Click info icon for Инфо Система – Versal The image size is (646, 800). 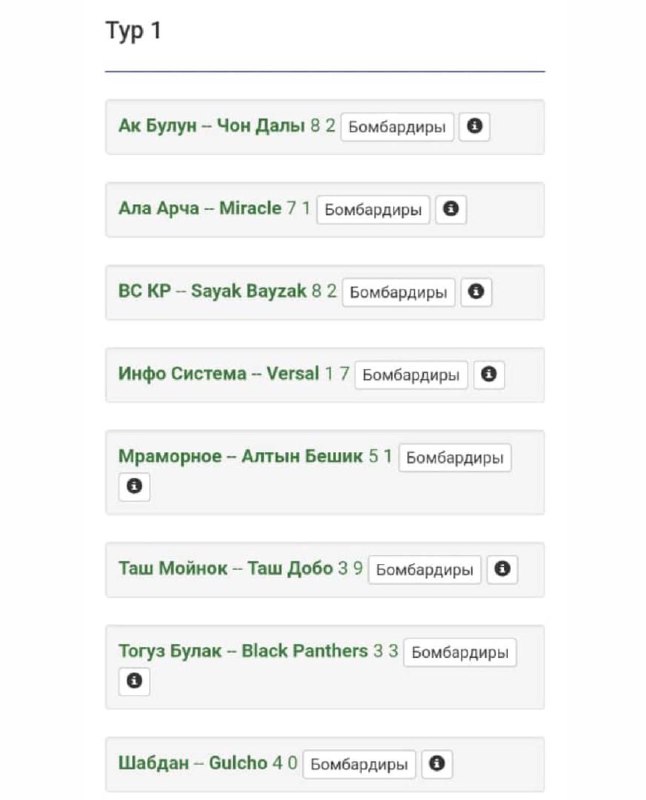(489, 375)
